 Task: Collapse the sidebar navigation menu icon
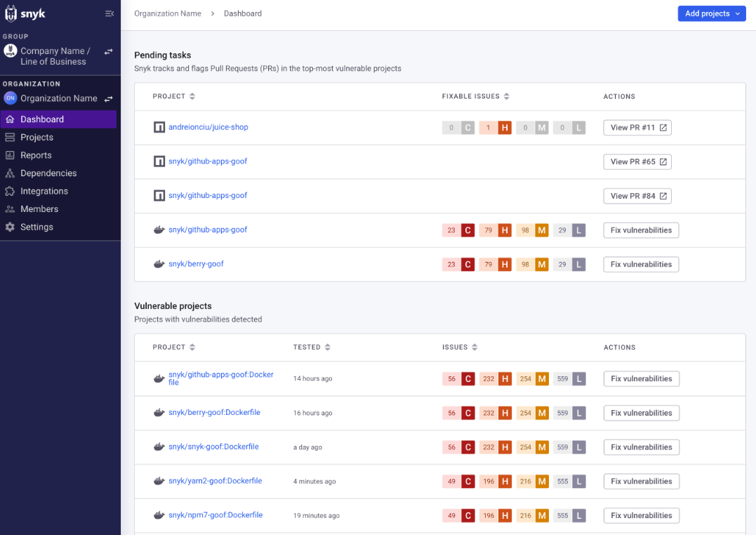110,13
